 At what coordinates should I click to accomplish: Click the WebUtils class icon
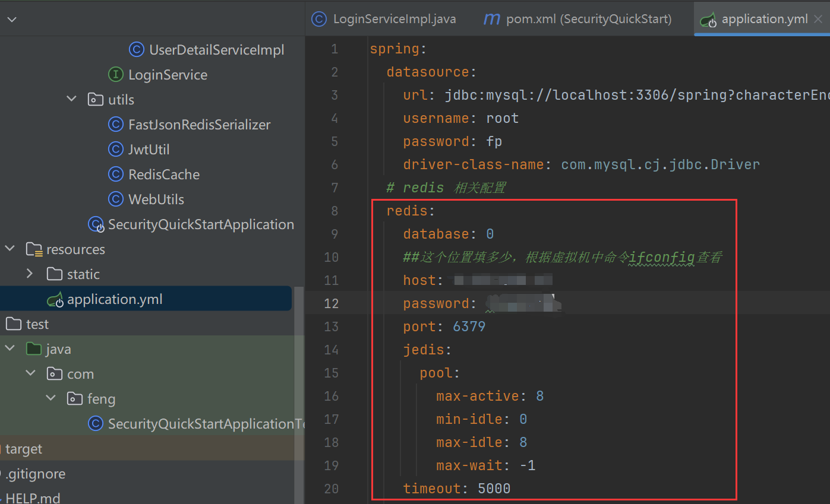(x=115, y=199)
